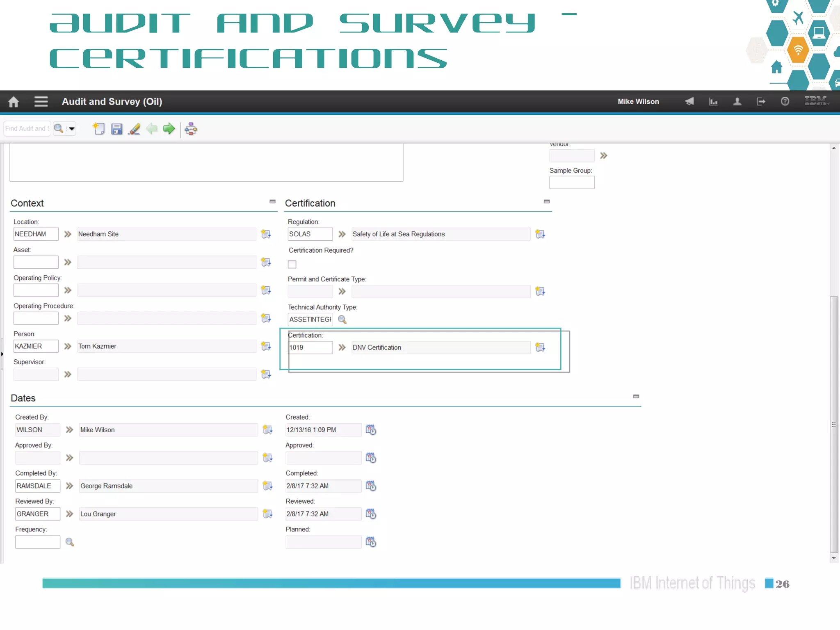Click the Mike Wilson user name
The image size is (840, 630).
638,101
